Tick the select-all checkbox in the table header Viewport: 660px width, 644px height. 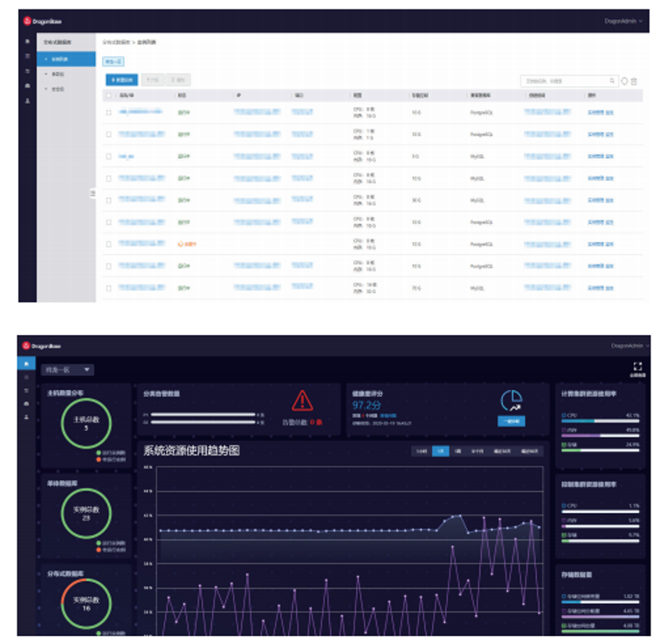108,95
